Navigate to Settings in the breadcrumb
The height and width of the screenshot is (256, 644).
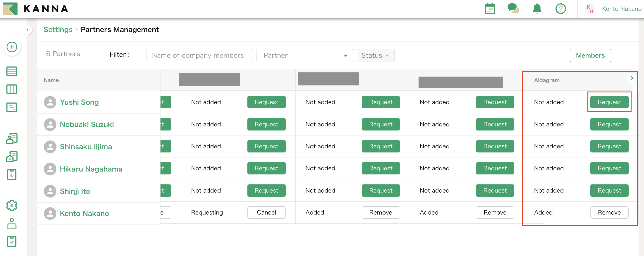[x=58, y=29]
